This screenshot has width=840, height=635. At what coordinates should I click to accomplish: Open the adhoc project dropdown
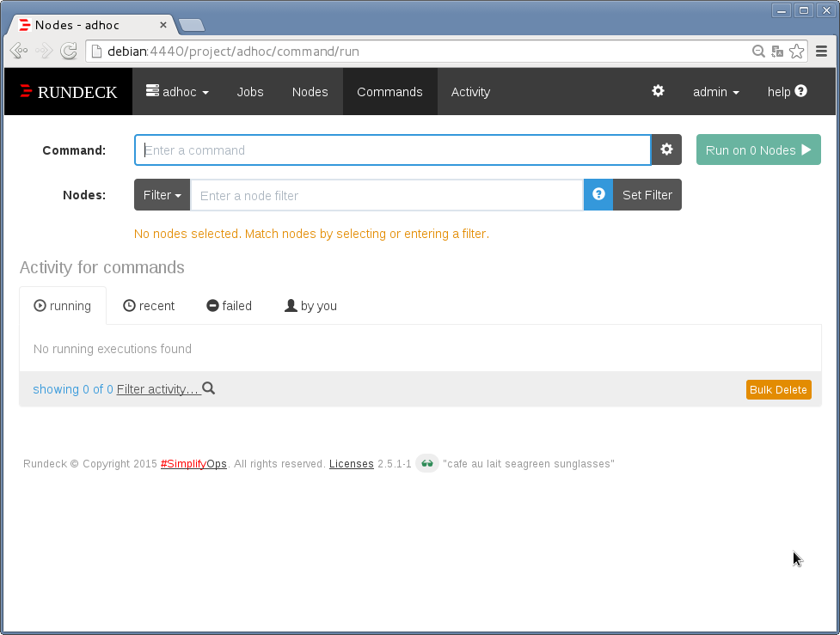177,92
